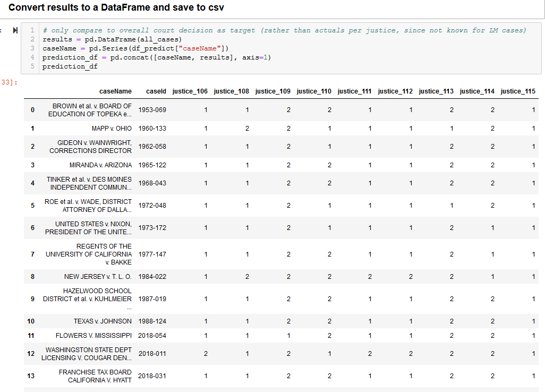The width and height of the screenshot is (545, 392).
Task: Click caseId 2018-011
Action: coord(152,353)
